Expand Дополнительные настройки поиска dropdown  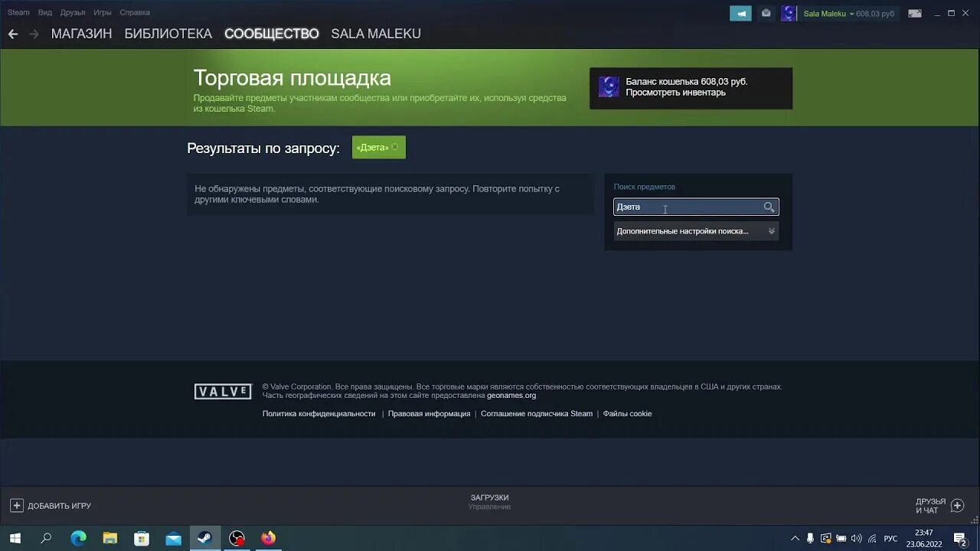(x=696, y=231)
